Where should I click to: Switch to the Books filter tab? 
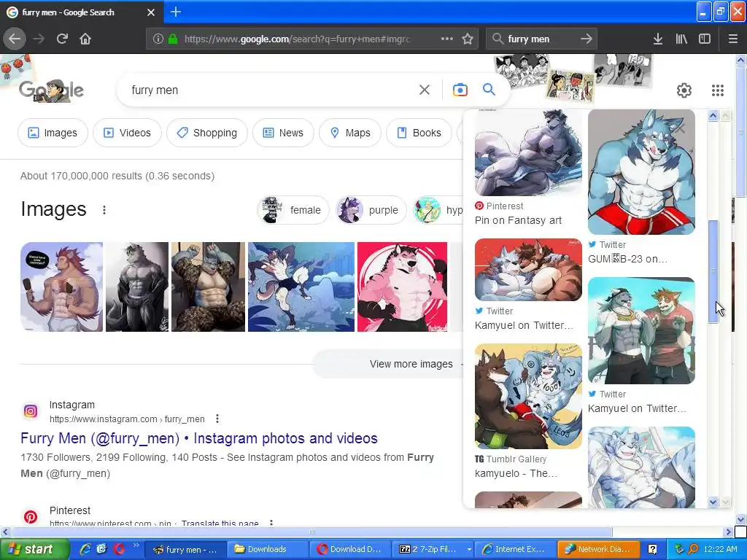click(x=419, y=133)
